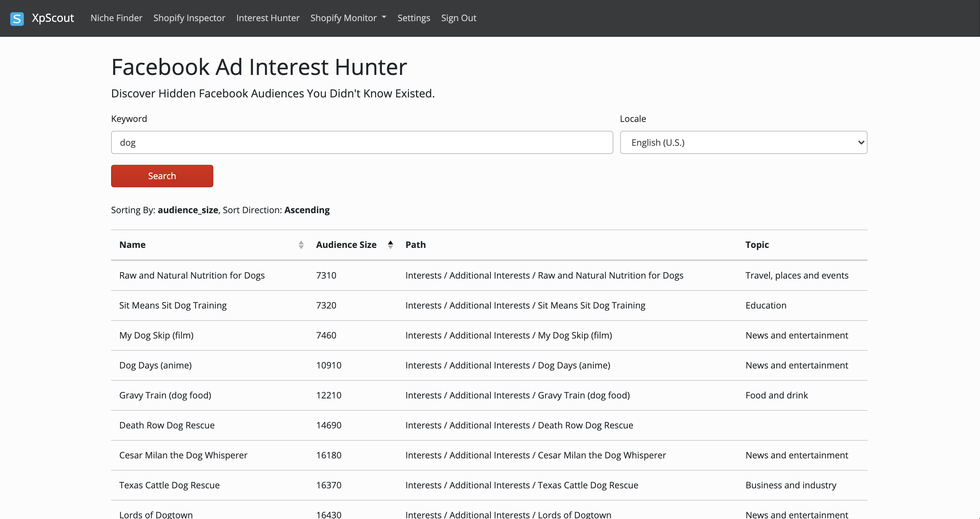980x519 pixels.
Task: Click the Education topic cell
Action: coord(766,305)
